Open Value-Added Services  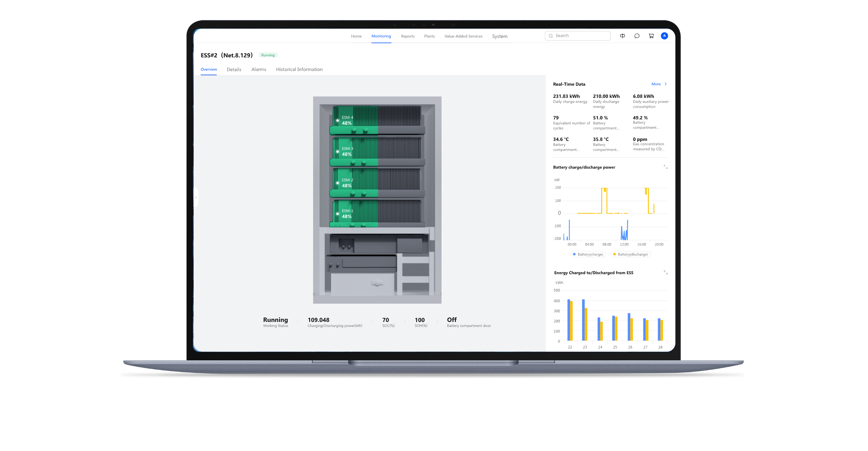463,36
